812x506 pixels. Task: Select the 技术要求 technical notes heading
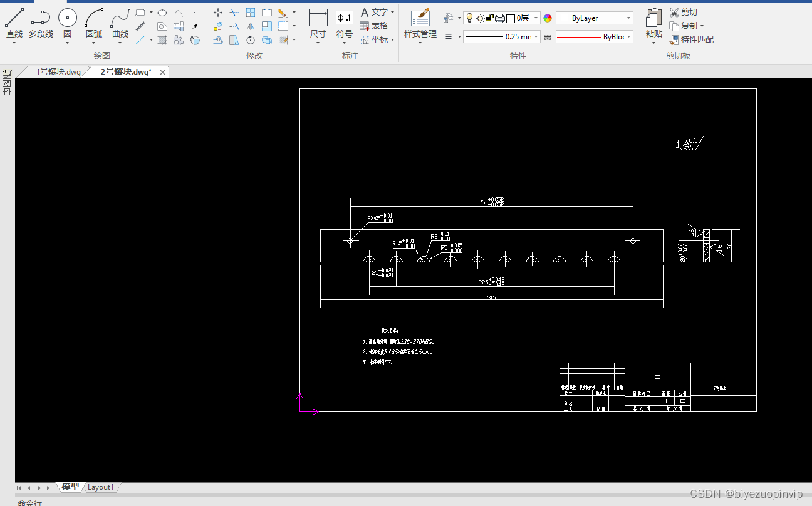[390, 330]
